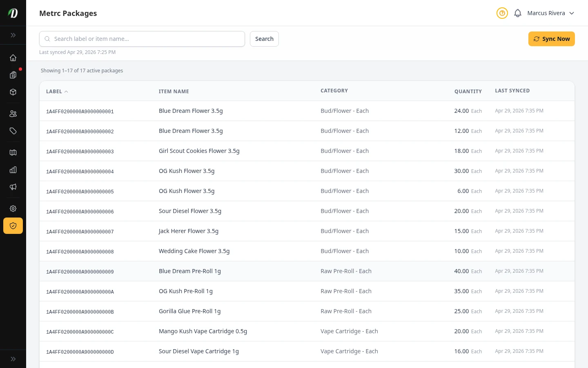Click the CATEGORY column header
588x368 pixels.
(334, 90)
